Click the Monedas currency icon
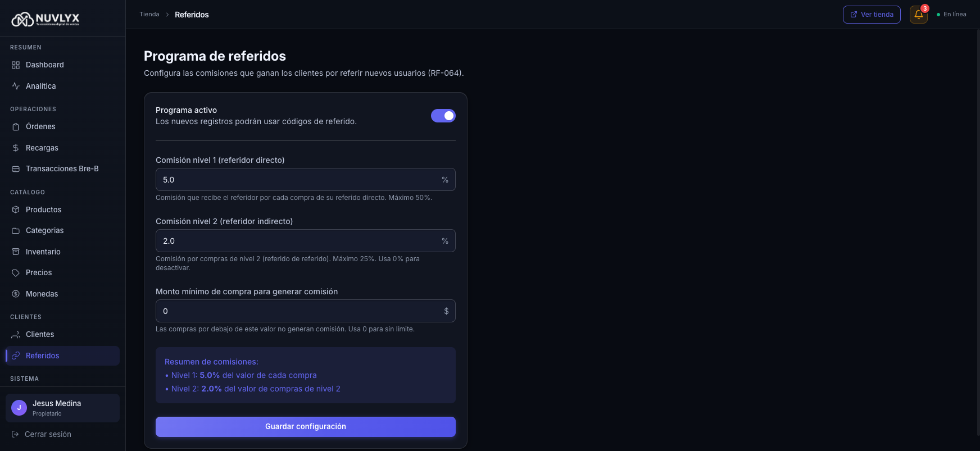 pos(15,294)
